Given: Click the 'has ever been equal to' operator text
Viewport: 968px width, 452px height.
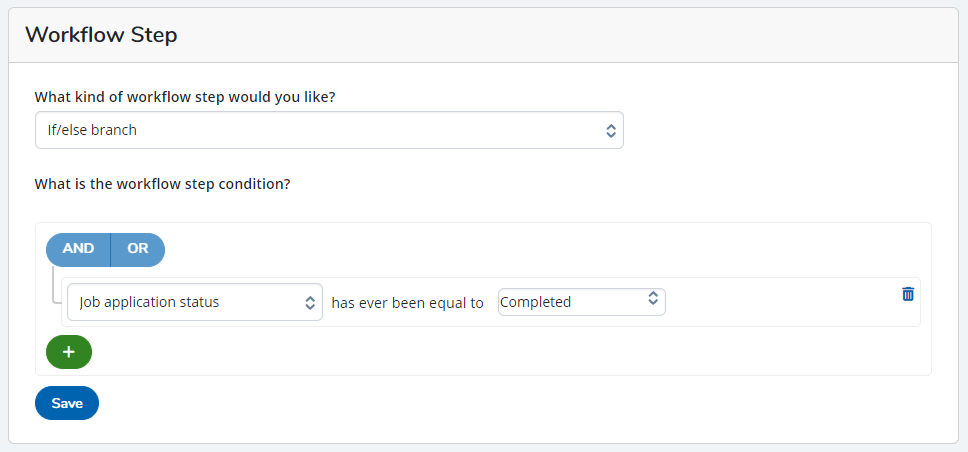Looking at the screenshot, I should click(407, 303).
